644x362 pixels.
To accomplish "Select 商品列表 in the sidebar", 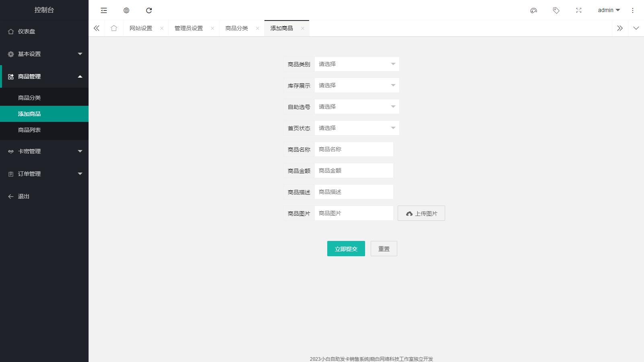I will pos(29,130).
